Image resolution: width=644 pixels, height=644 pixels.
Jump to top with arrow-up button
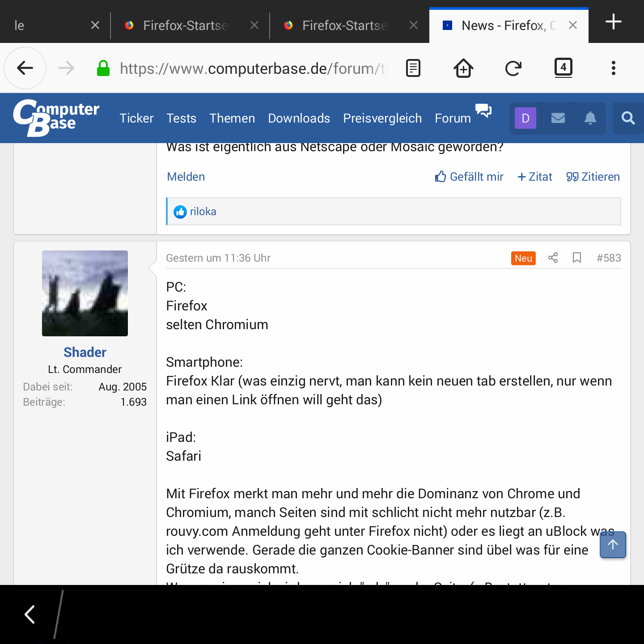pyautogui.click(x=613, y=545)
